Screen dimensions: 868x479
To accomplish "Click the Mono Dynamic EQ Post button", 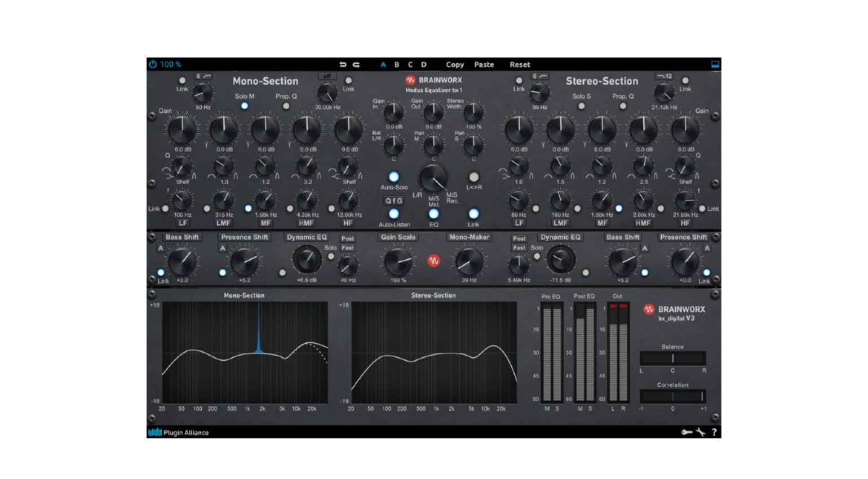I will [x=348, y=238].
